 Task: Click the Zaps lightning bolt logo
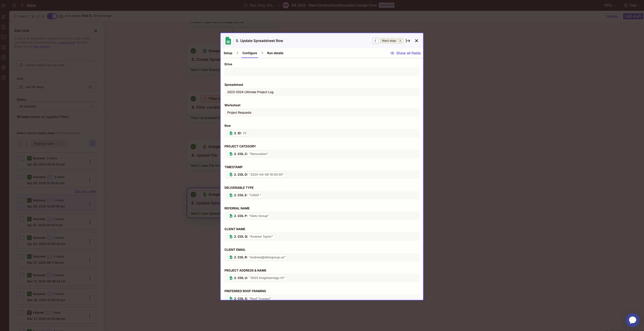pyautogui.click(x=22, y=5)
